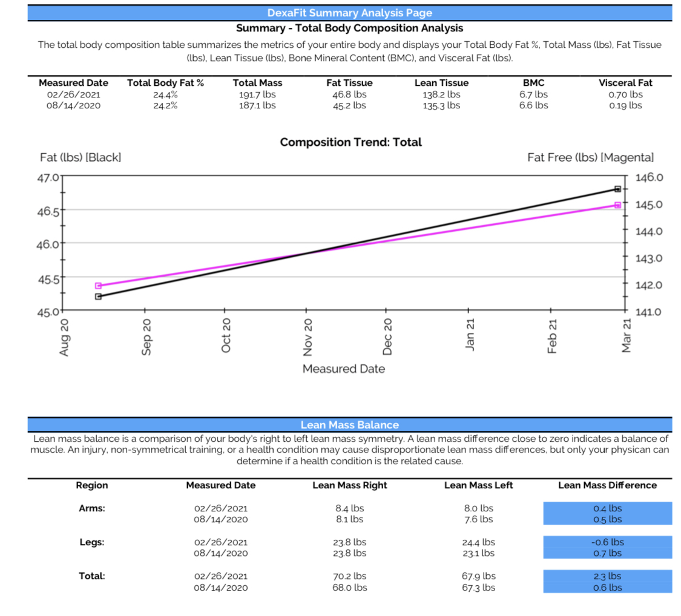The width and height of the screenshot is (681, 616).
Task: Select the 8.4 lbs arms lean mass right value
Action: 350,508
